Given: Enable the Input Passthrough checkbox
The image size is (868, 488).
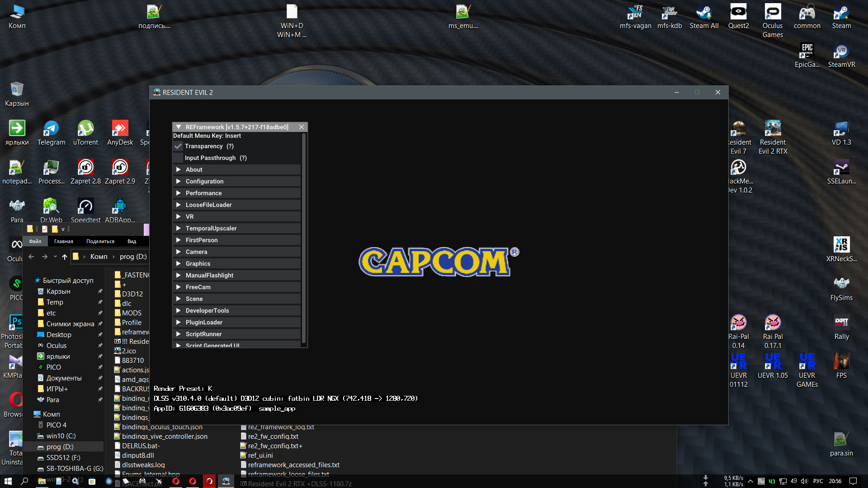Looking at the screenshot, I should pyautogui.click(x=178, y=158).
